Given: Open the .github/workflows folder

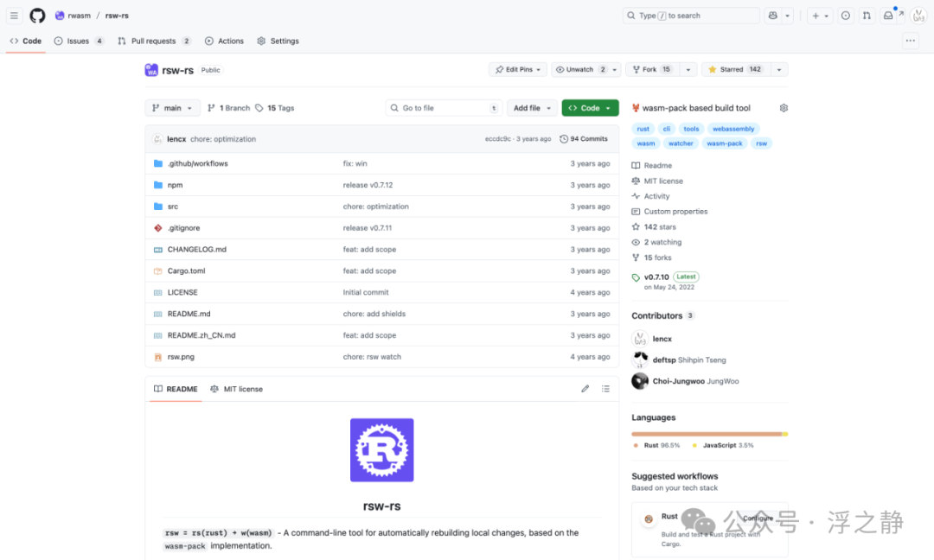Looking at the screenshot, I should [x=198, y=163].
